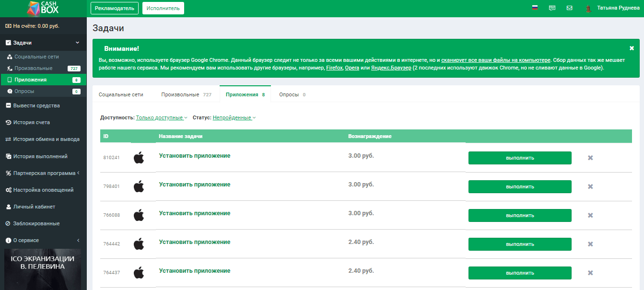Click the Russian flag language icon
The height and width of the screenshot is (290, 644).
(x=534, y=8)
